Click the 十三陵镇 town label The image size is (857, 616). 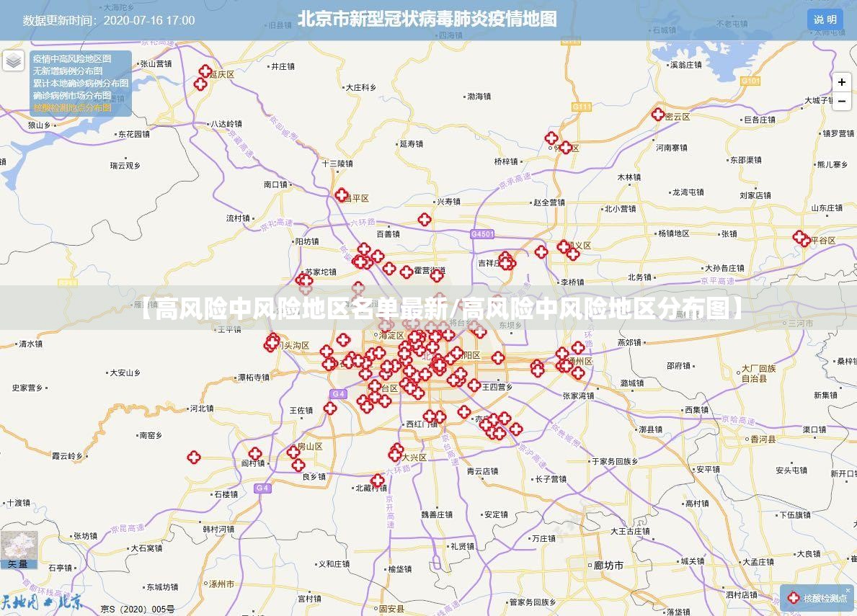click(337, 164)
